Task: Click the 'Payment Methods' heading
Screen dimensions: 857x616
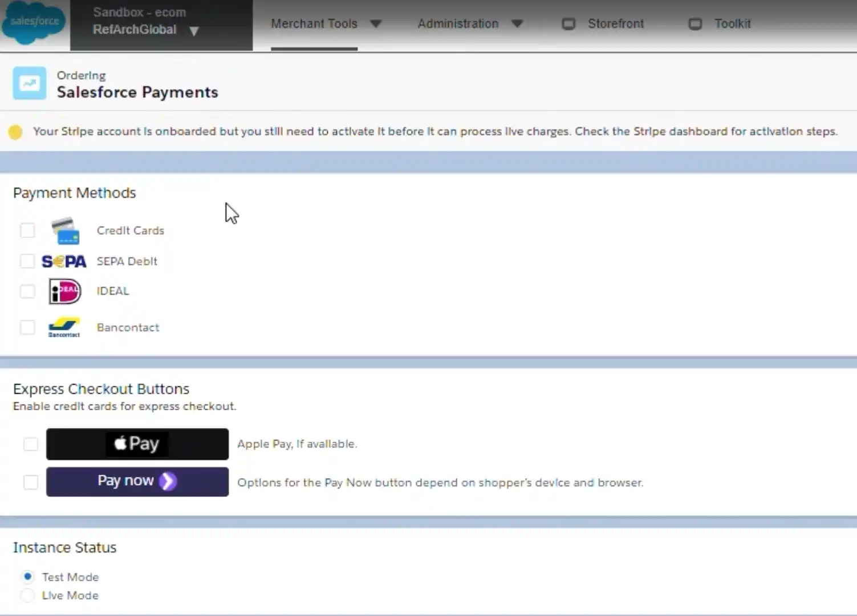Action: pos(75,193)
